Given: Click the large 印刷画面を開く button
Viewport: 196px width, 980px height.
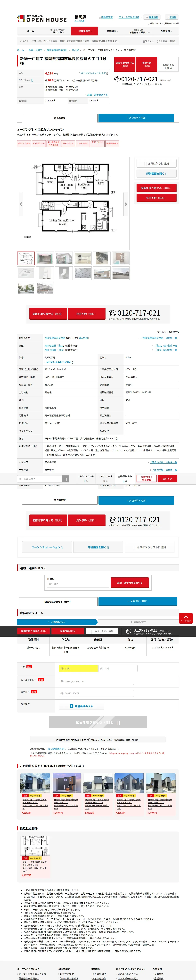Looking at the screenshot, I should pyautogui.click(x=98, y=547).
